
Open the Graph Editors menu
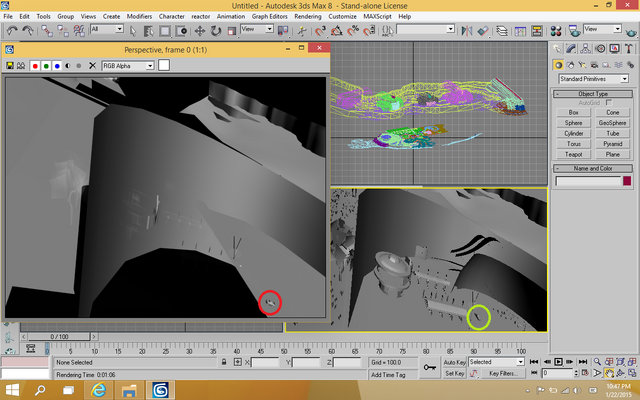(269, 16)
